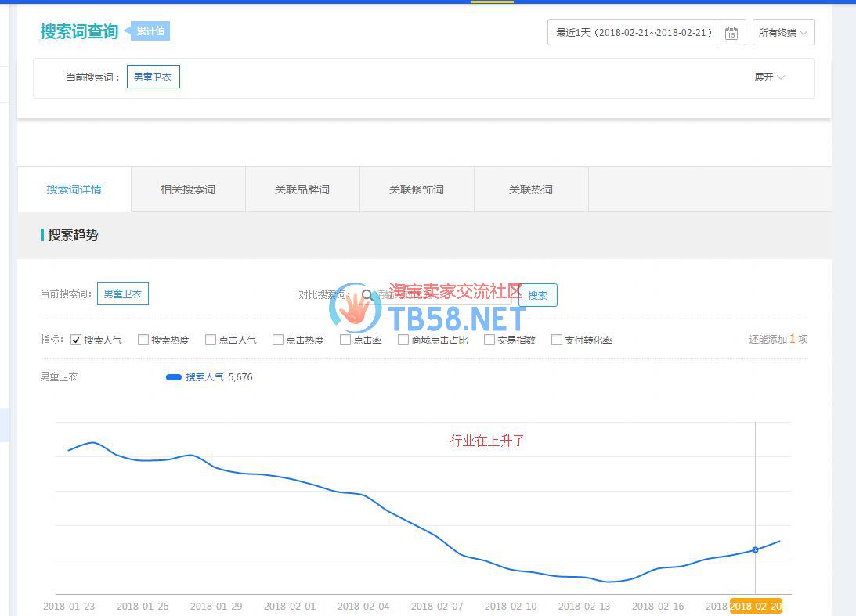Go to the 关联热词 tab
This screenshot has height=616, width=856.
tap(531, 189)
